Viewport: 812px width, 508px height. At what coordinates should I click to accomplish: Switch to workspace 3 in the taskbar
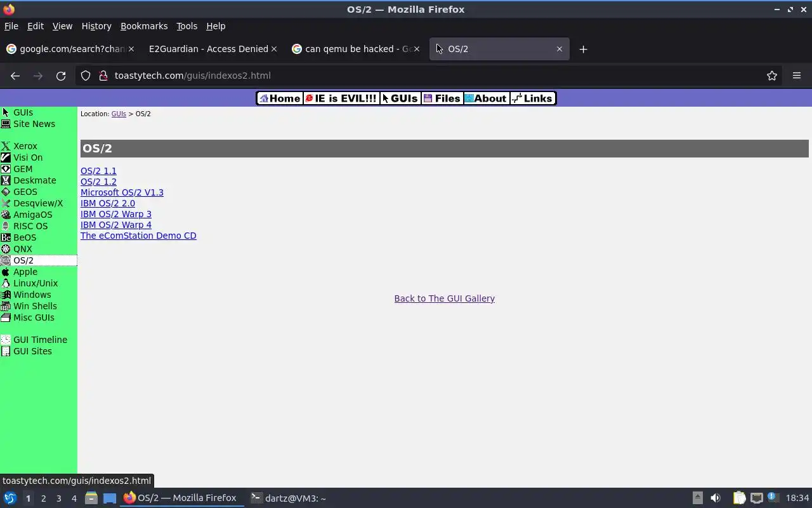pos(58,498)
